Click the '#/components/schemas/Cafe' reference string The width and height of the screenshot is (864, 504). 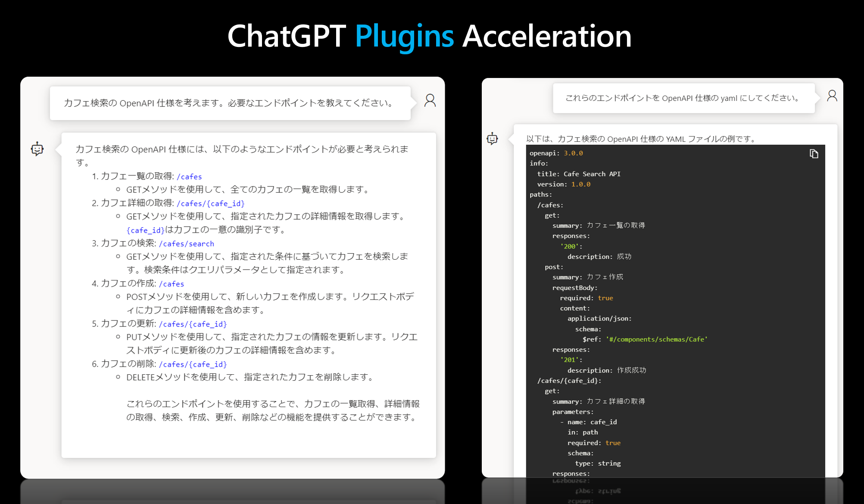point(656,339)
